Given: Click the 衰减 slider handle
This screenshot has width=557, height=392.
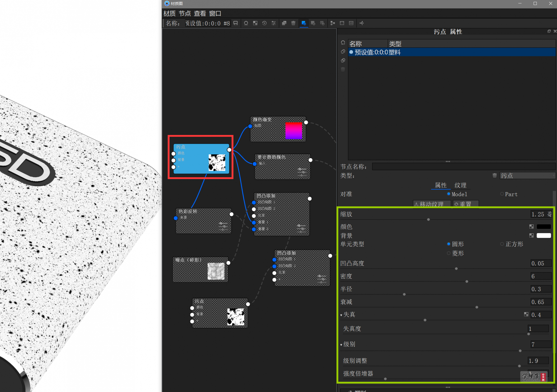Looking at the screenshot, I should point(477,307).
